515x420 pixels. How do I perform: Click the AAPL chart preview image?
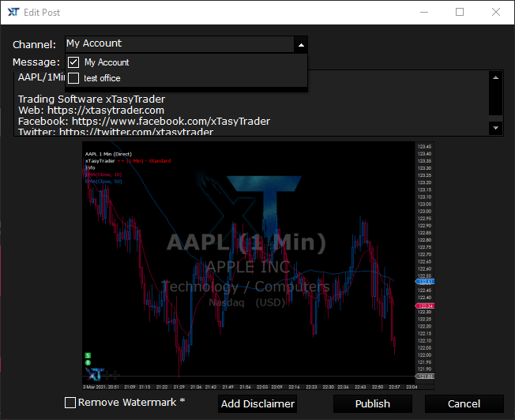[258, 265]
